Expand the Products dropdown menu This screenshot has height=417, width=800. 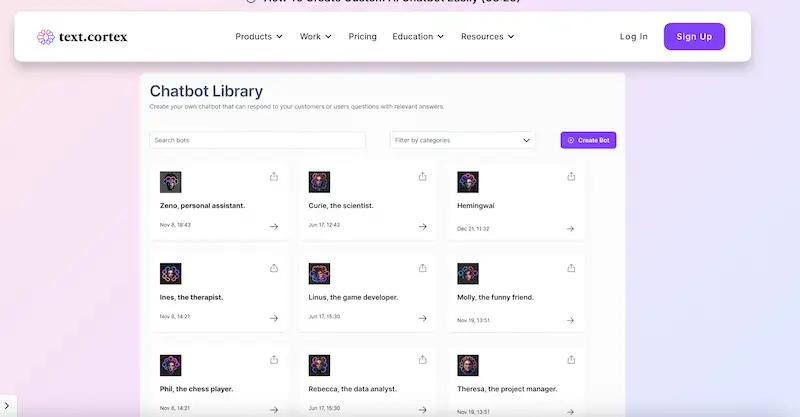tap(258, 37)
